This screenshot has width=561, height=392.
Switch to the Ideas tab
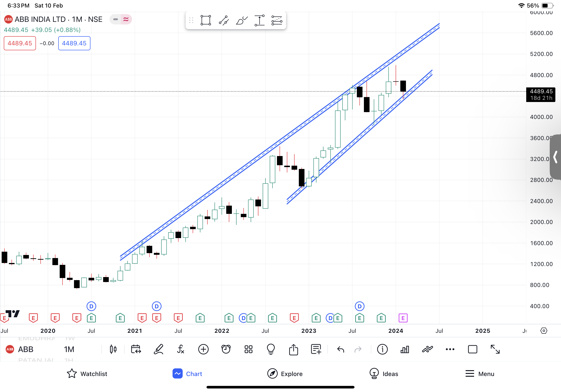click(x=384, y=374)
